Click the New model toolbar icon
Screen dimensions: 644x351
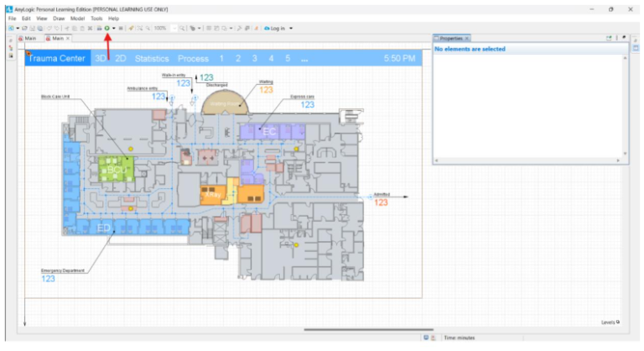pos(11,29)
